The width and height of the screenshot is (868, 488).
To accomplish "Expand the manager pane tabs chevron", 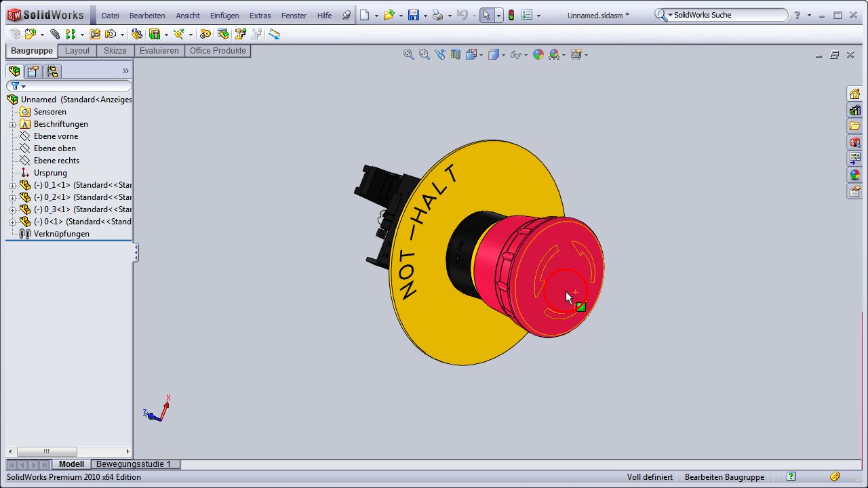I will (125, 70).
